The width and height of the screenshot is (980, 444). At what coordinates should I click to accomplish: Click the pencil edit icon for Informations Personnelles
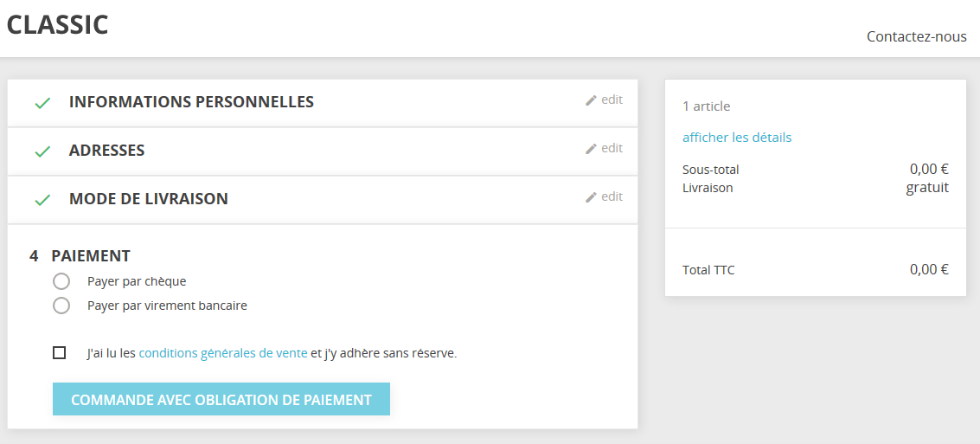click(x=591, y=100)
